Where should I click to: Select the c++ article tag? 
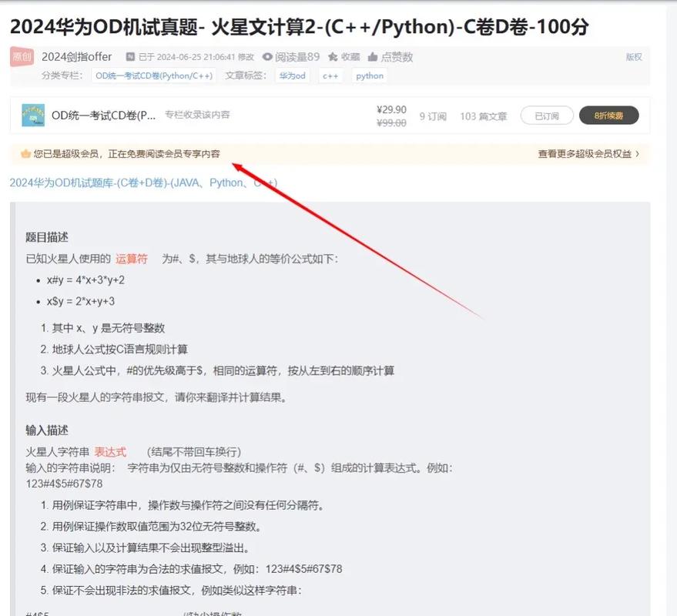coord(330,75)
